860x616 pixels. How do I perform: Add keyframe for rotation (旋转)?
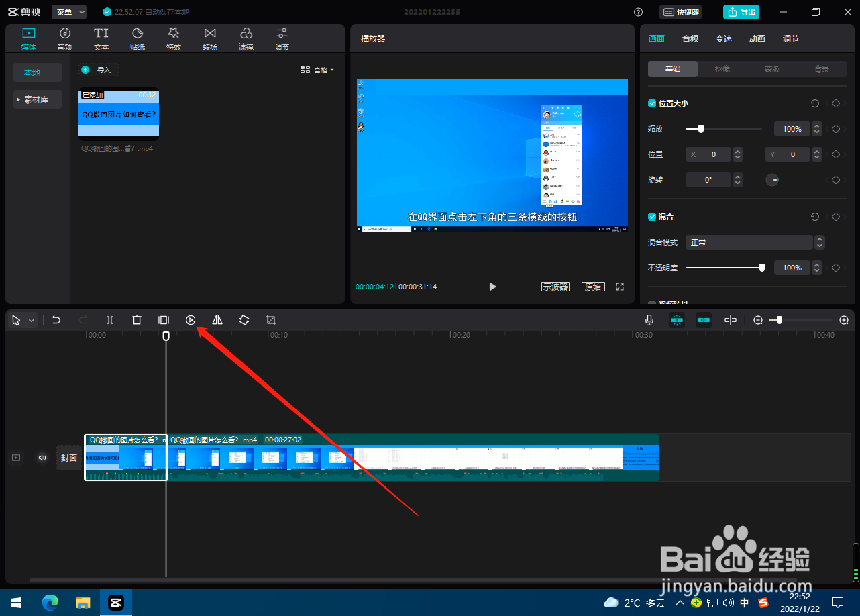836,180
